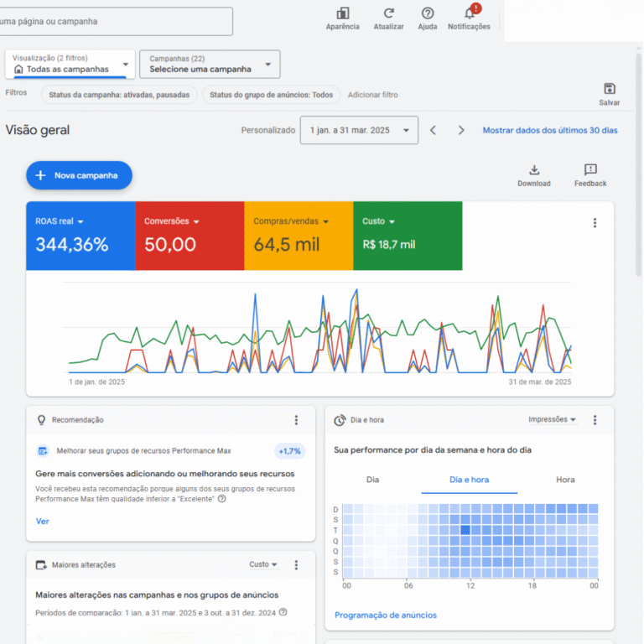Click "Sua performance por dia da semana" heading
The width and height of the screenshot is (644, 644).
[433, 450]
